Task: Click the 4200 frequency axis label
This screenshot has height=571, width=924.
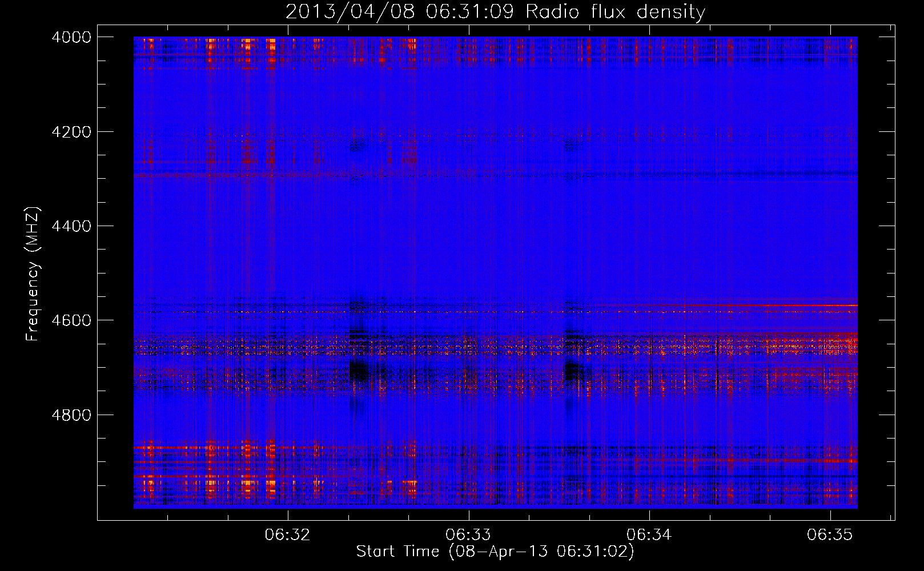Action: (x=71, y=132)
